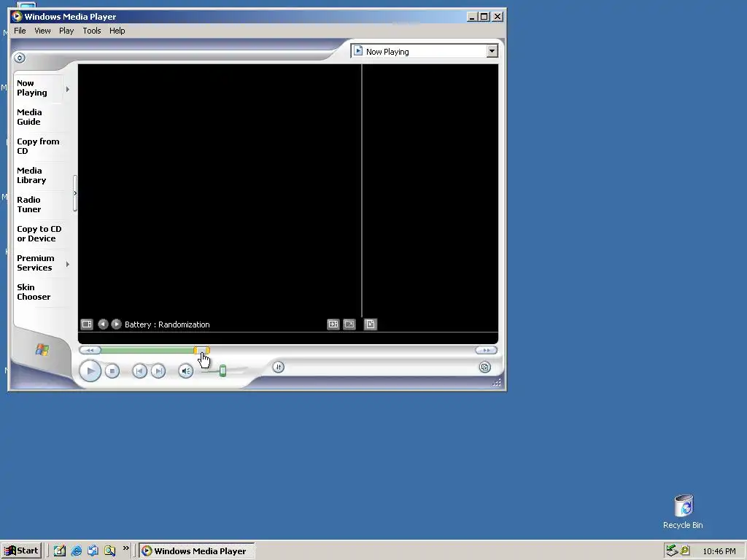Open the Play menu
The image size is (747, 560).
tap(66, 31)
